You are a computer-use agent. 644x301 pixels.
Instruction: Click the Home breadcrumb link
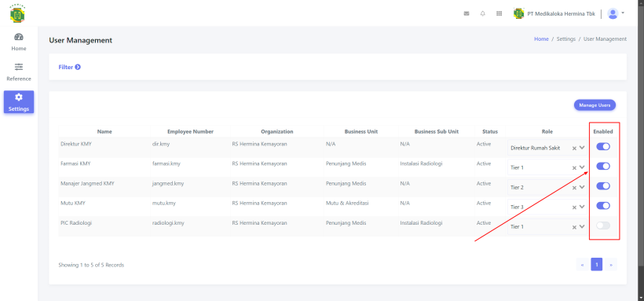point(541,39)
